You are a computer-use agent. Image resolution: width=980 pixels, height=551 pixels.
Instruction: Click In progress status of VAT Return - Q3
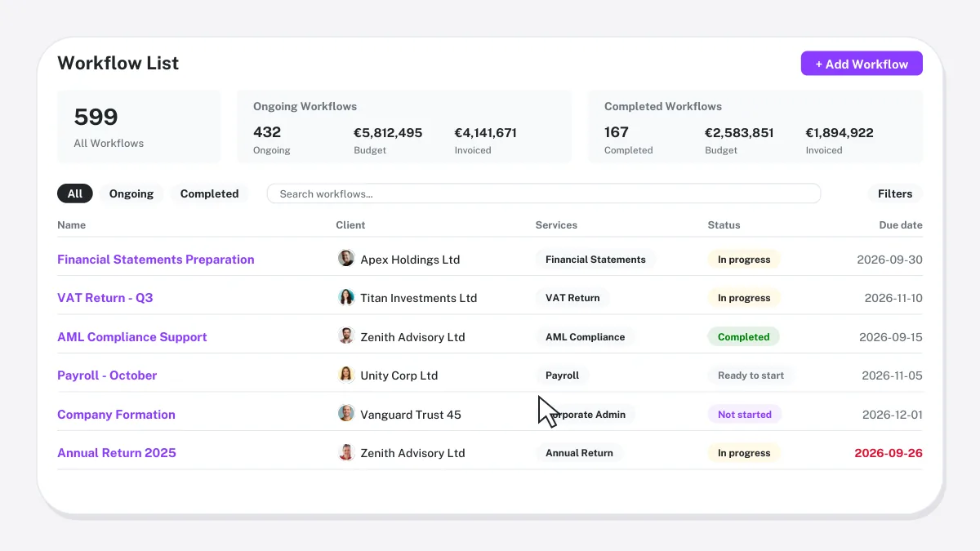[744, 298]
